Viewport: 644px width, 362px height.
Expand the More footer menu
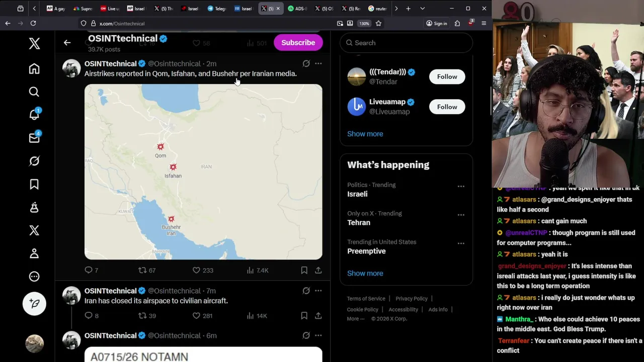[355, 319]
